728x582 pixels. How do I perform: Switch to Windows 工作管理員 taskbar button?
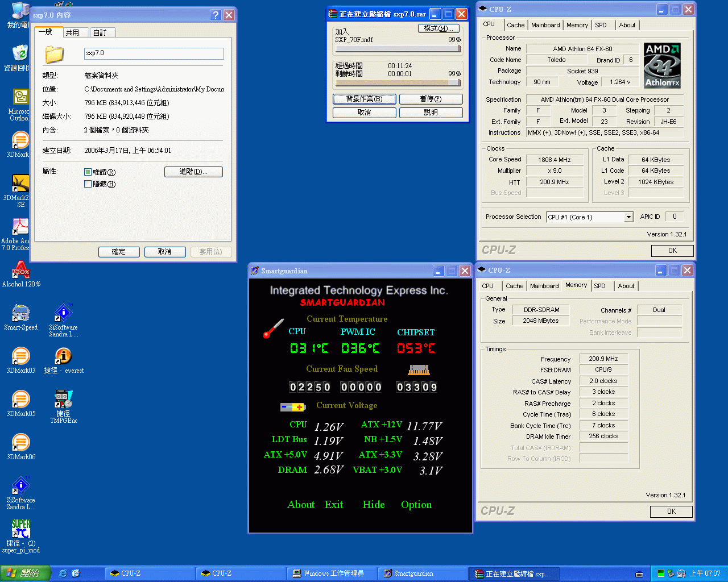click(x=332, y=573)
